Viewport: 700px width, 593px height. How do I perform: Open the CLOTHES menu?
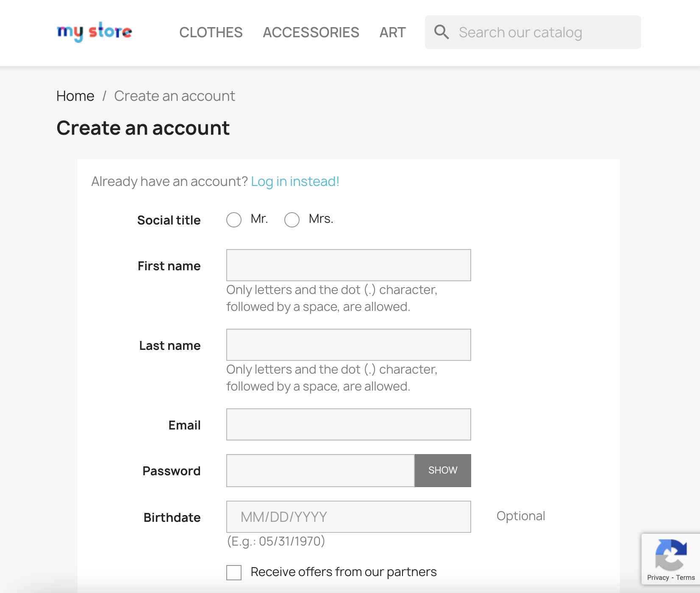[211, 32]
